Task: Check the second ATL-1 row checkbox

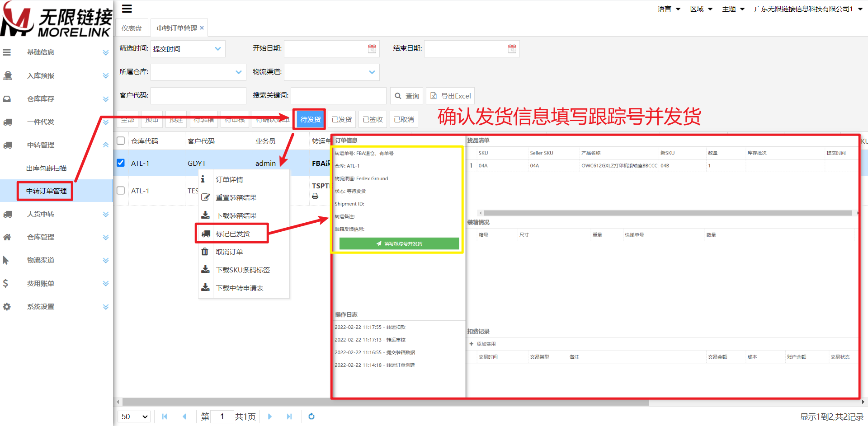Action: (x=121, y=191)
